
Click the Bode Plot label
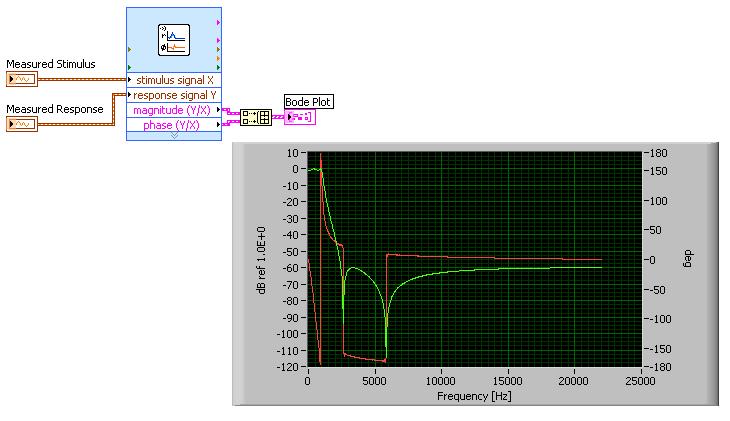tap(308, 101)
